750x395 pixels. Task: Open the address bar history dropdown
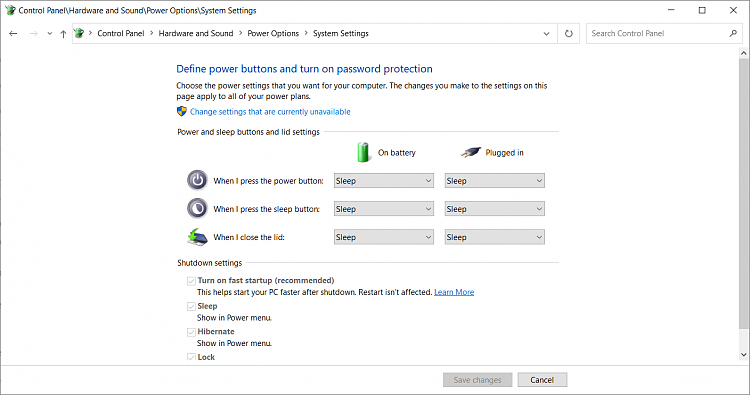(x=546, y=33)
